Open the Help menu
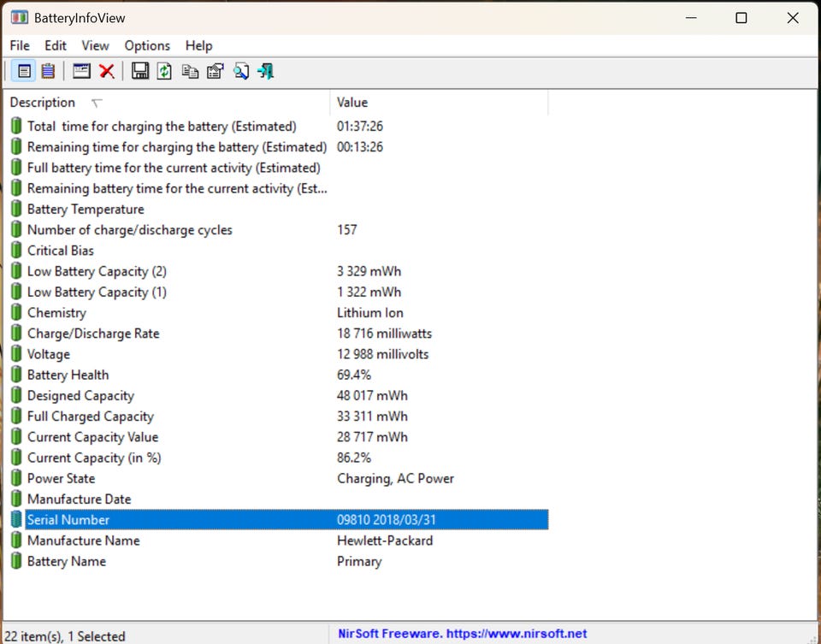The height and width of the screenshot is (644, 821). [x=198, y=45]
